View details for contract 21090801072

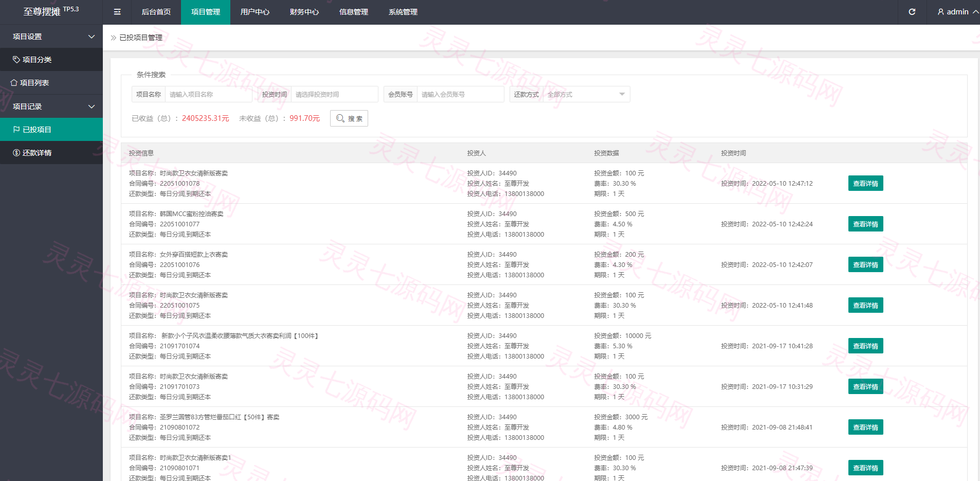pos(865,427)
